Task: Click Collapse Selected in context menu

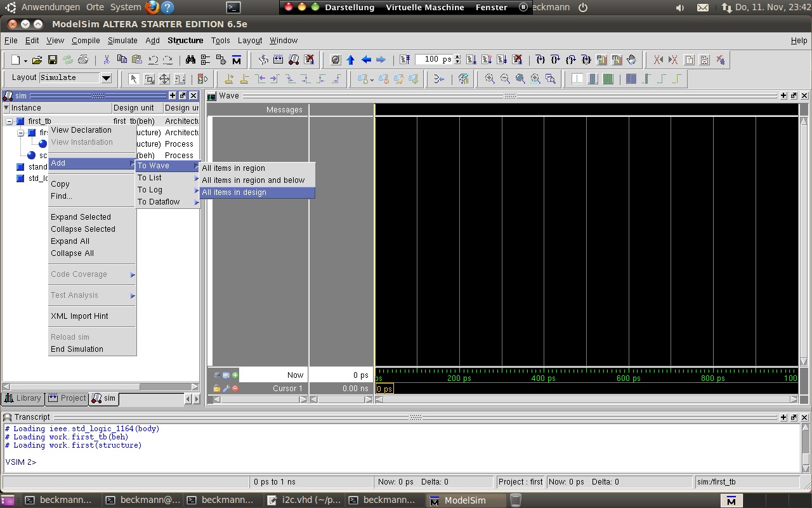Action: (92, 229)
